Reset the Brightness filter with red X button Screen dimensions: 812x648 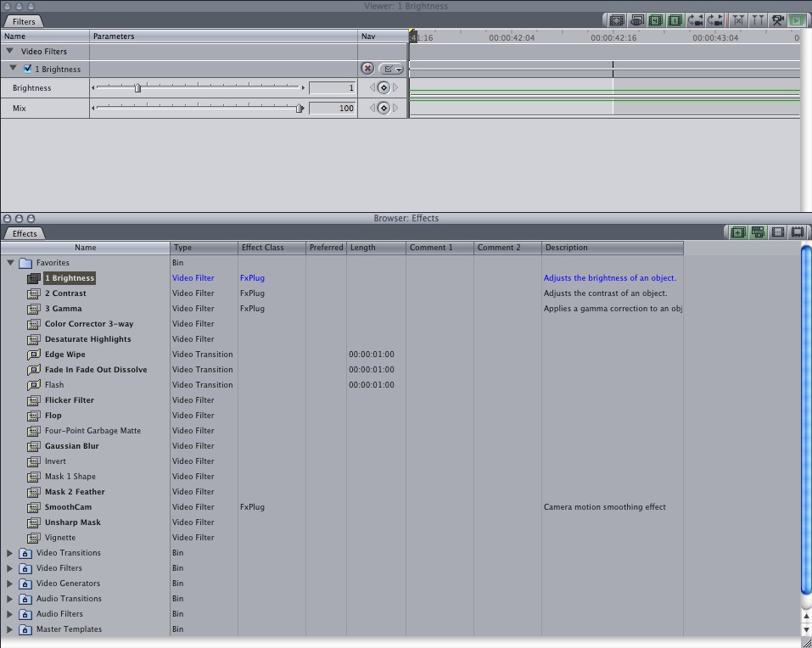[367, 69]
